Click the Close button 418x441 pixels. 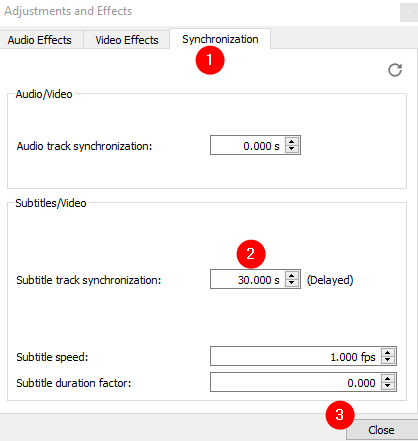coord(381,430)
